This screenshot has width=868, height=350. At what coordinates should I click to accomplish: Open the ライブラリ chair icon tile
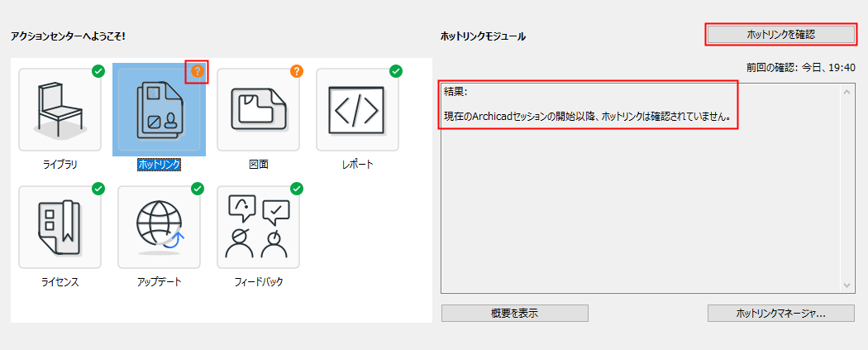[x=60, y=110]
